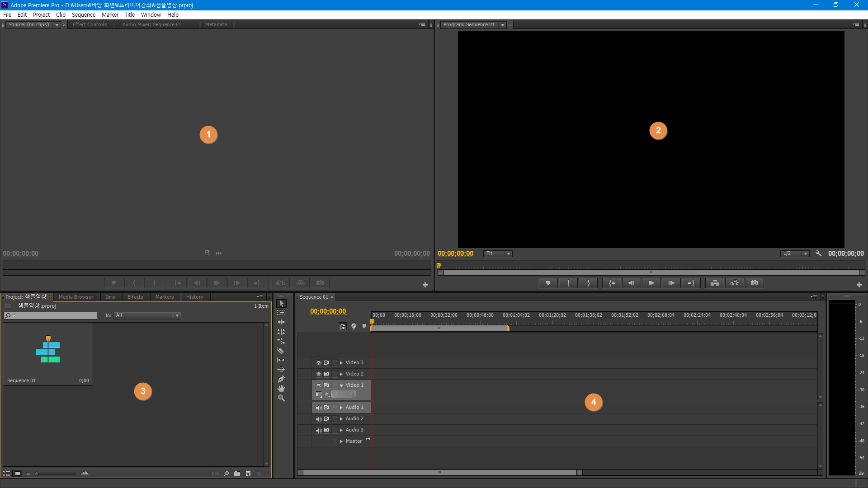Open the 1/2 playback resolution dropdown
Image resolution: width=868 pixels, height=488 pixels.
(794, 253)
